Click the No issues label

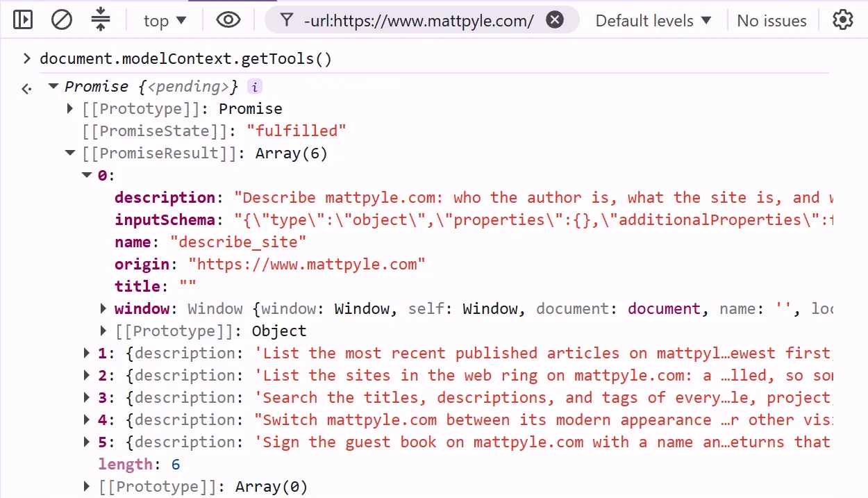tap(771, 21)
